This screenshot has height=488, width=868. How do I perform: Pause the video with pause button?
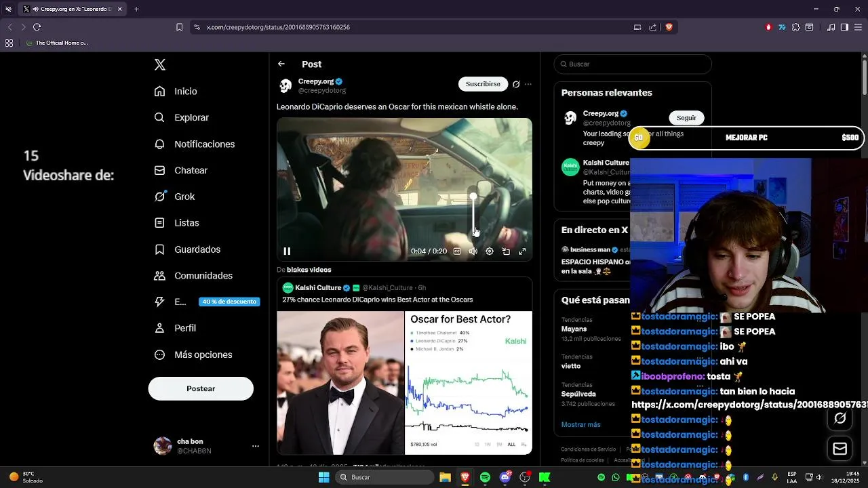point(287,251)
